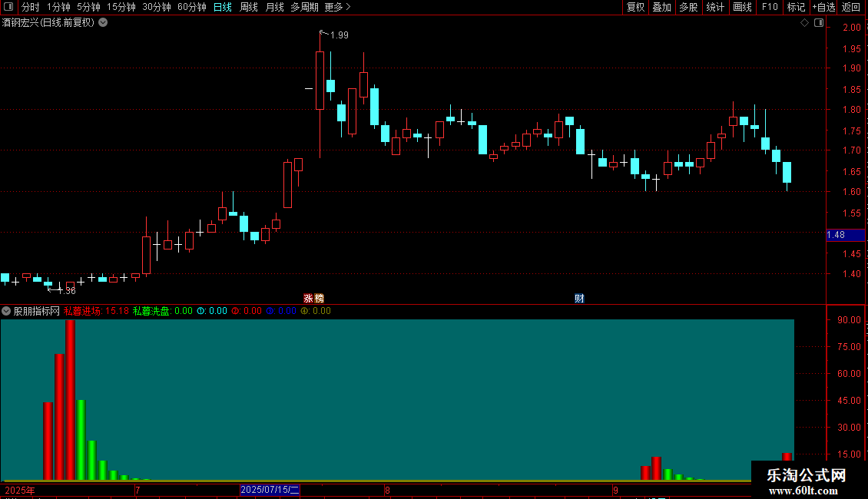This screenshot has width=868, height=499.
Task: Click the 股朋指标网 indicator name
Action: coord(37,311)
